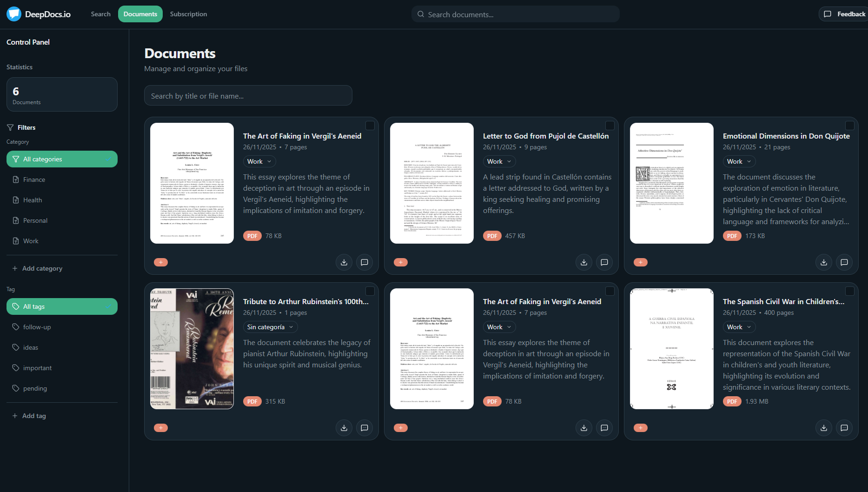The image size is (868, 492).
Task: Click the Feedback button
Action: pyautogui.click(x=844, y=14)
